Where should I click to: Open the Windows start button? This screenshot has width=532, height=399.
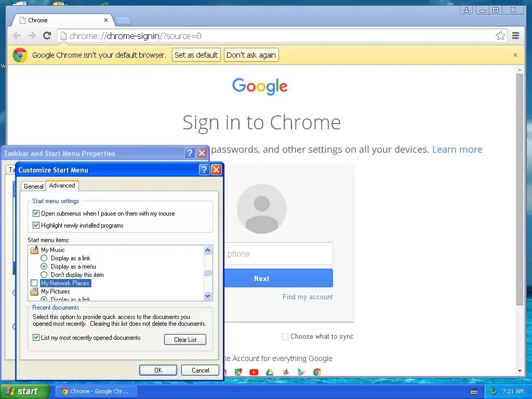(24, 391)
